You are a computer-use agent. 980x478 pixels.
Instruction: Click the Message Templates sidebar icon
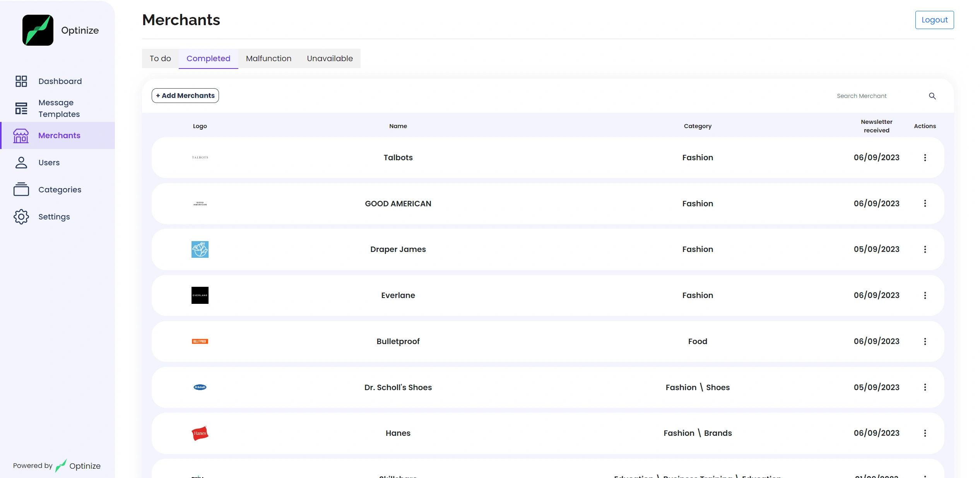point(21,108)
